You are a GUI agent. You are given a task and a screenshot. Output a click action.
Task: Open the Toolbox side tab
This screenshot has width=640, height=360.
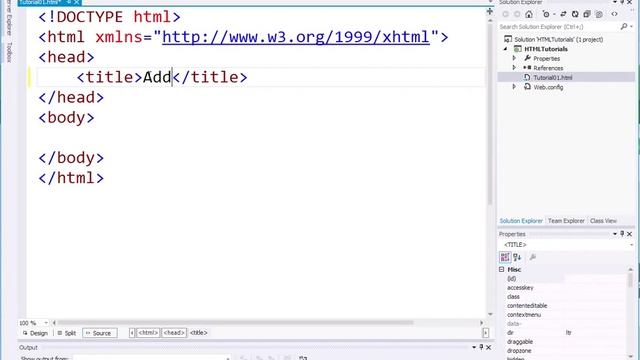(x=9, y=52)
